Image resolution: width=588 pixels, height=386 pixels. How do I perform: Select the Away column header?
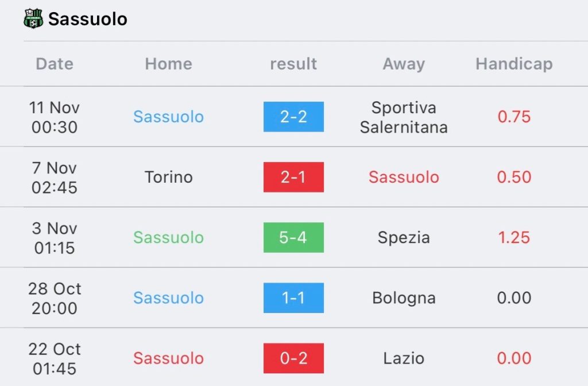pos(404,64)
